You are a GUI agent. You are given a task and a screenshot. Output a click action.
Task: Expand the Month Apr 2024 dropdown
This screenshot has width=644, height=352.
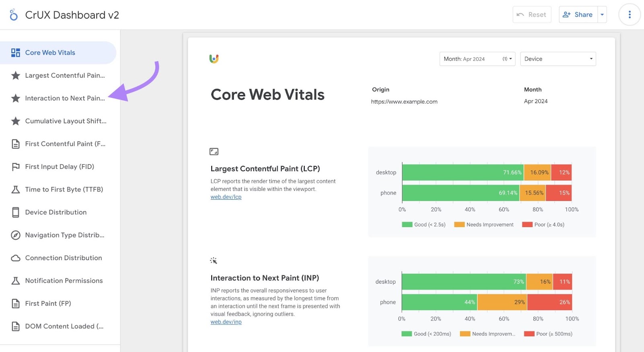click(x=477, y=59)
